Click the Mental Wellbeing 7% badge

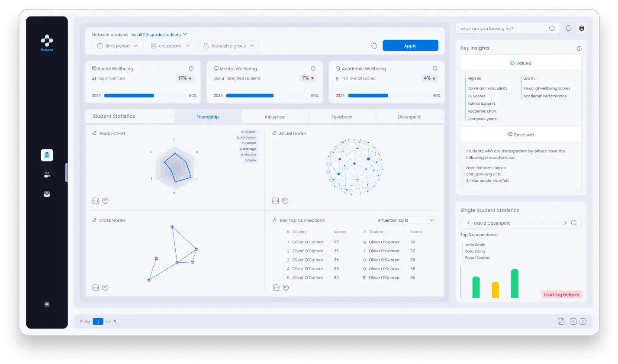(308, 78)
